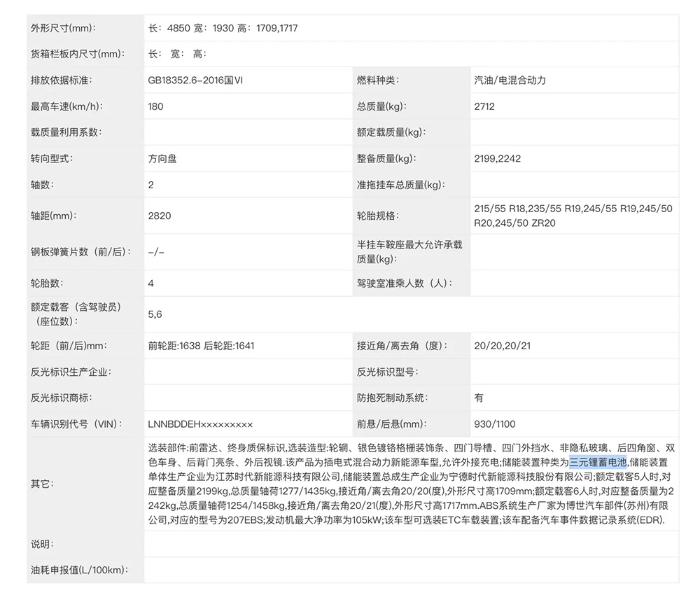This screenshot has width=700, height=595.
Task: Click the 说明 row label
Action: (42, 544)
